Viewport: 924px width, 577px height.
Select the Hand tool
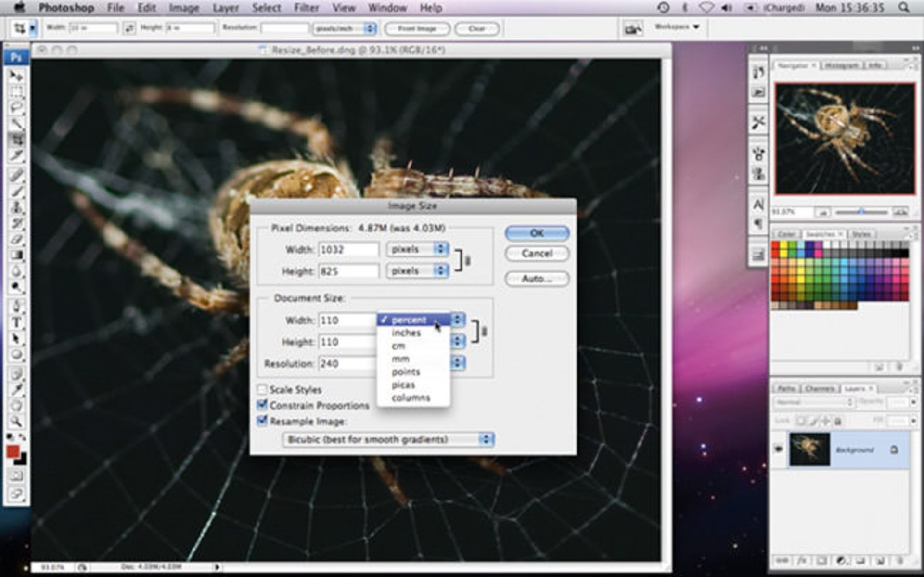pyautogui.click(x=16, y=405)
